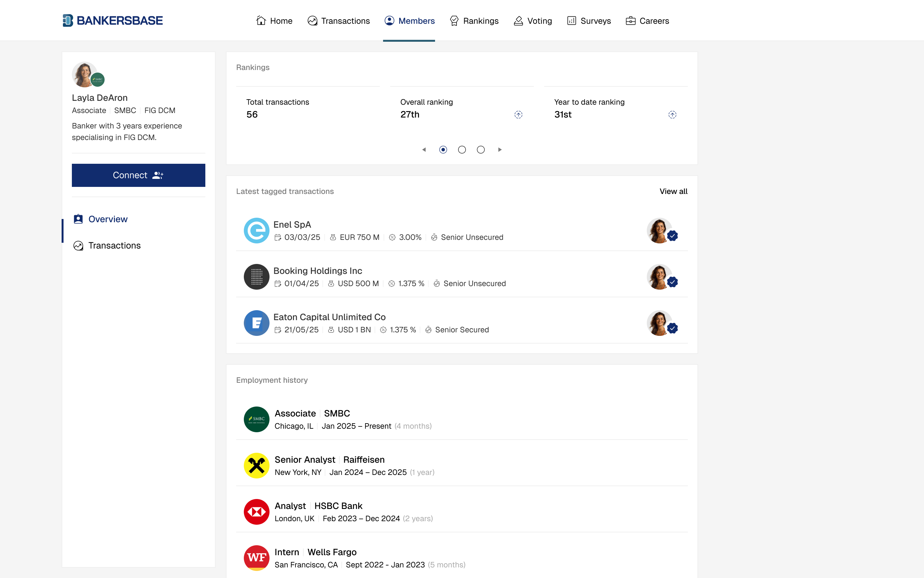Click the Year to date value 31st
This screenshot has width=924, height=578.
pos(563,114)
